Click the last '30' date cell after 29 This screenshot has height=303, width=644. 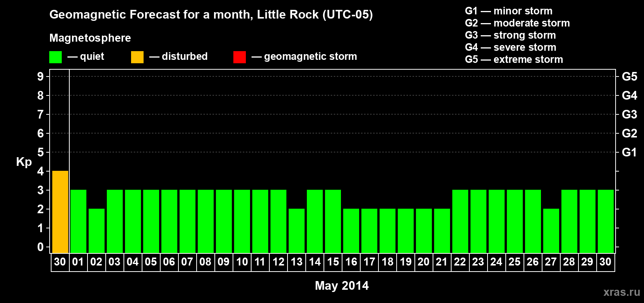coord(606,262)
